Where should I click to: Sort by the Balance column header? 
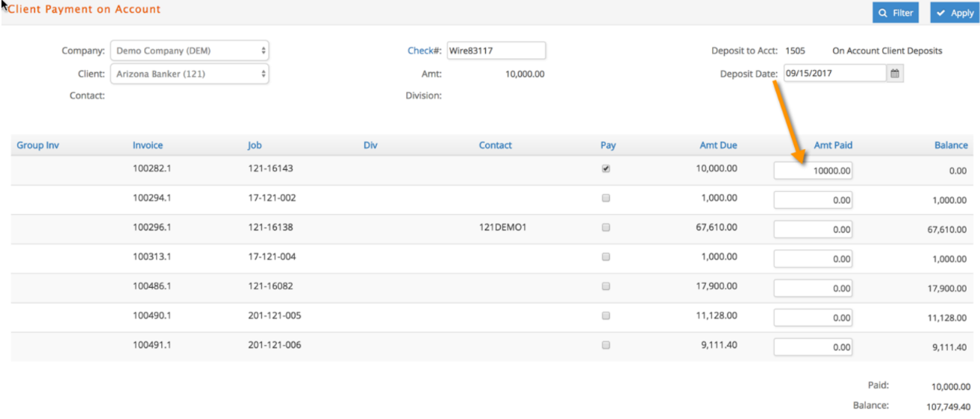(951, 145)
